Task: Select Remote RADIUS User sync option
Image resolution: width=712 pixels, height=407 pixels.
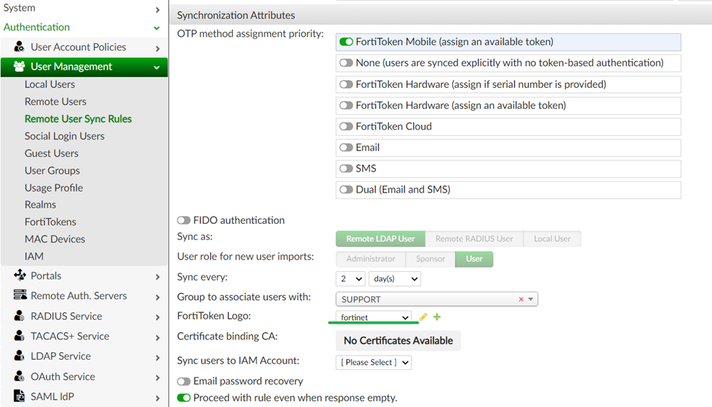Action: pyautogui.click(x=474, y=239)
